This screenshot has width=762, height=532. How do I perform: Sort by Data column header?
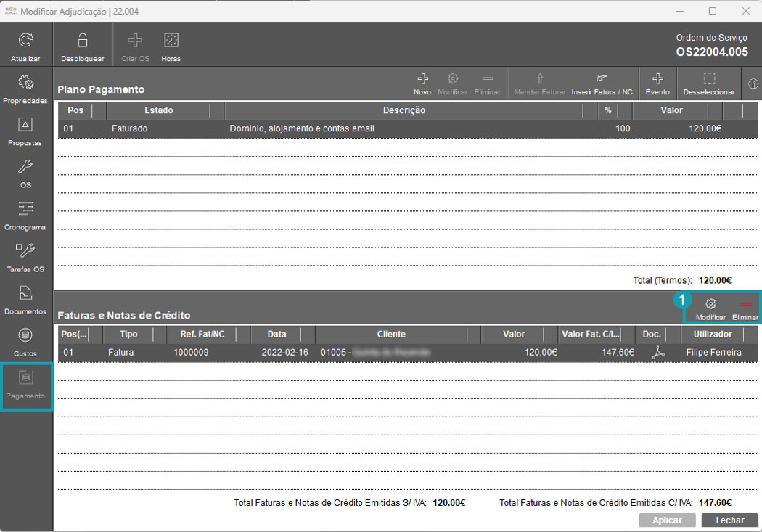pos(276,335)
